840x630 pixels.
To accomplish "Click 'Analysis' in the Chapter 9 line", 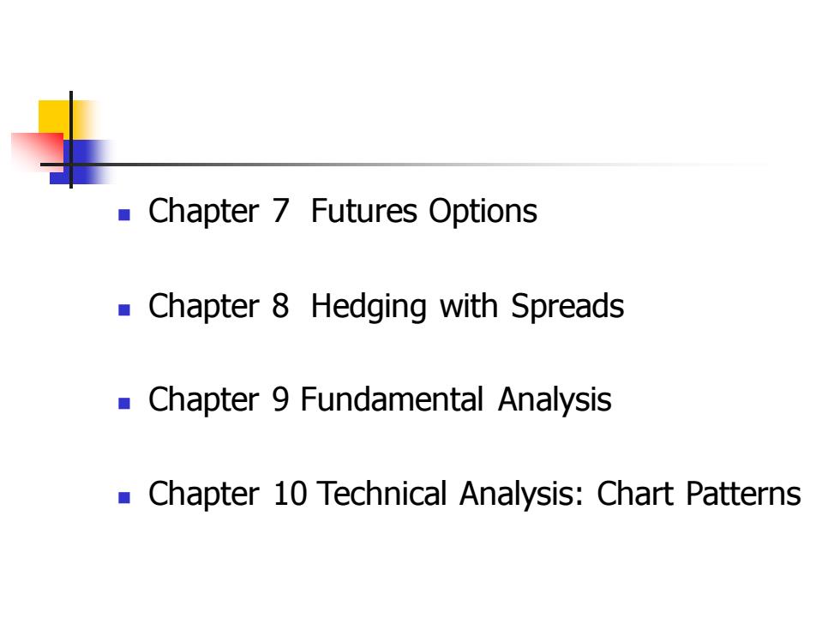I will click(x=555, y=401).
